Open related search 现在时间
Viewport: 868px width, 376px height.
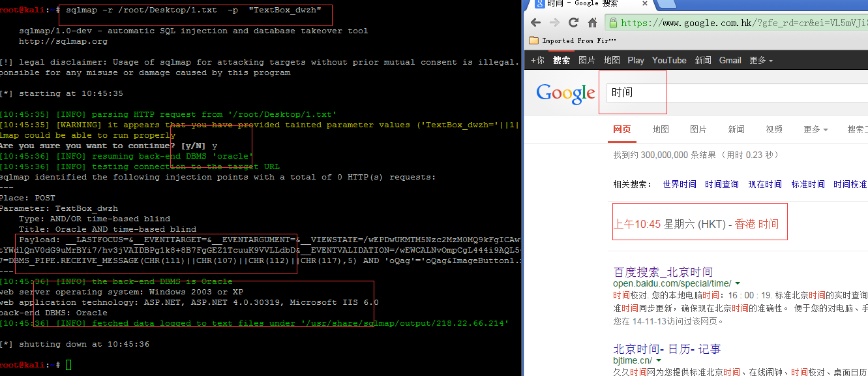[765, 184]
